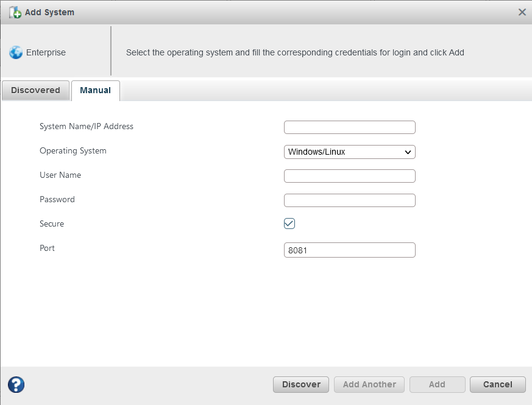Click the Operating System field label
The height and width of the screenshot is (405, 532).
coord(73,151)
